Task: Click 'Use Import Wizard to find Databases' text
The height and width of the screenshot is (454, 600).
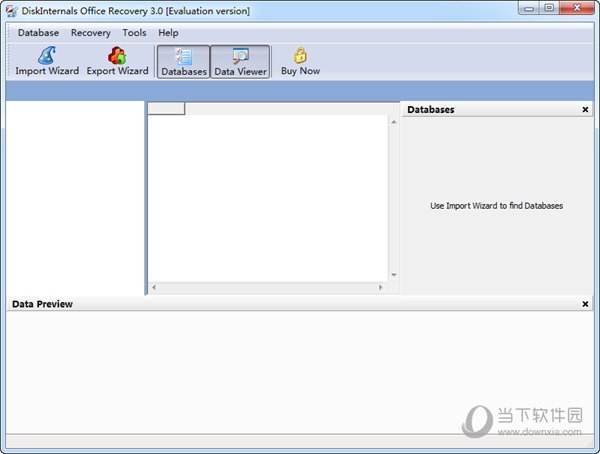Action: coord(496,206)
